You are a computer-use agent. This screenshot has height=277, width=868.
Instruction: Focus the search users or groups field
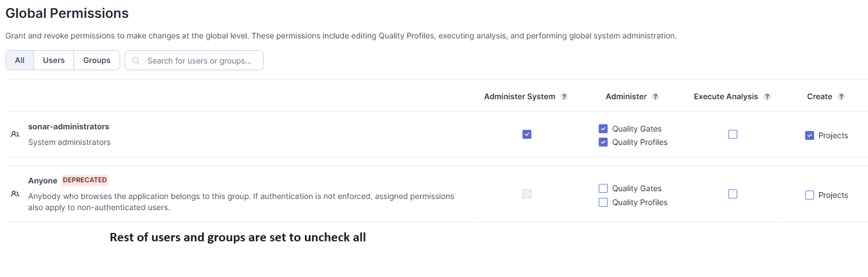click(200, 61)
